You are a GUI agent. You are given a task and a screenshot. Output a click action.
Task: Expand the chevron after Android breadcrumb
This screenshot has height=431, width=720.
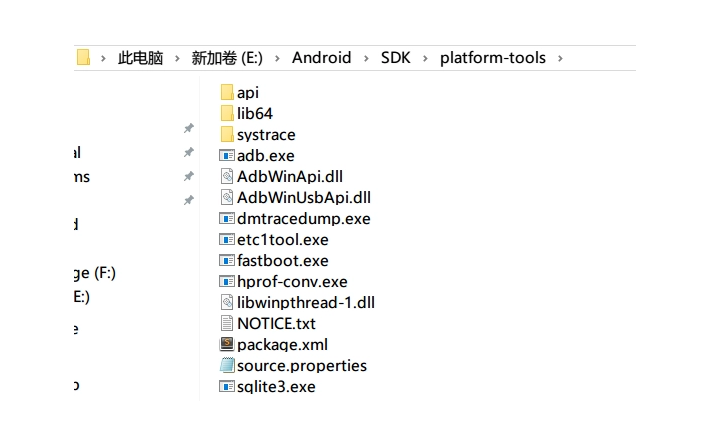point(366,58)
